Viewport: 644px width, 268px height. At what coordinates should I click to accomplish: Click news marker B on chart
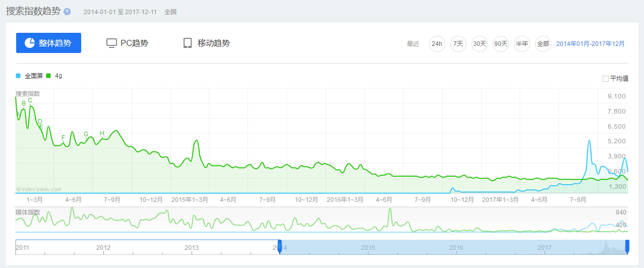24,103
